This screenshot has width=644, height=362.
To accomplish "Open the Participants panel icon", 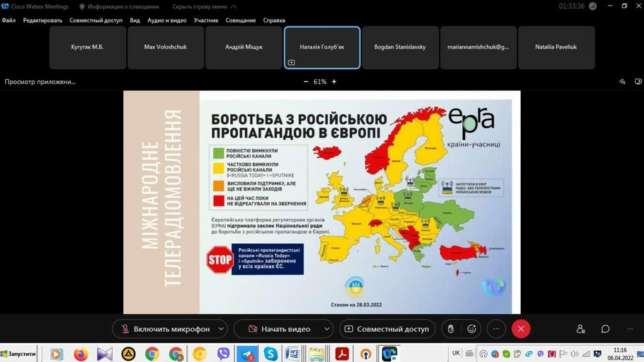I will point(580,329).
